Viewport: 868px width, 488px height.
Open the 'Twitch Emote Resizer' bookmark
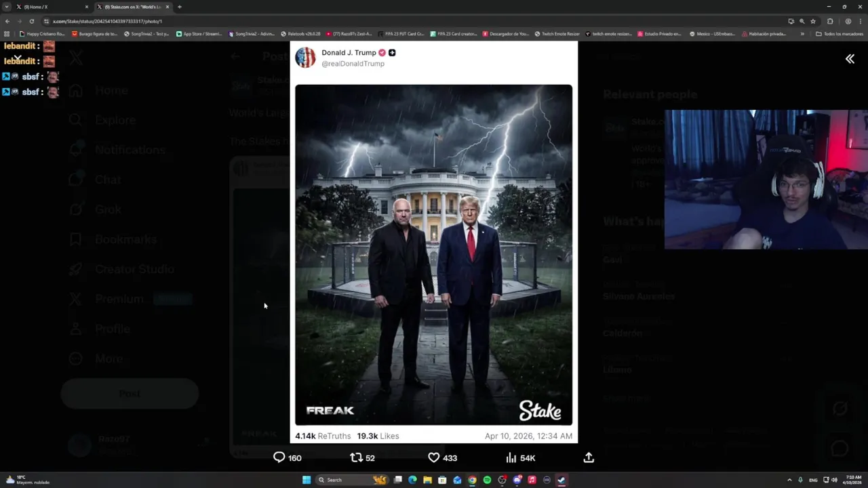557,34
